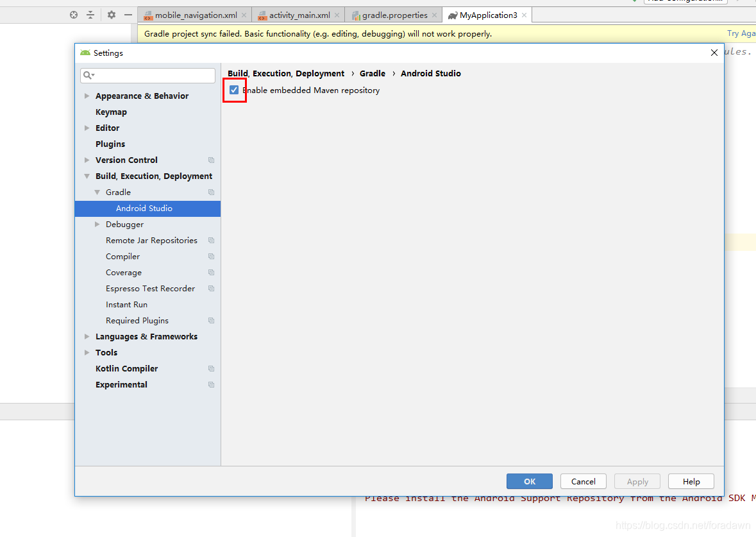
Task: Switch to MyApplication3 editor tab
Action: (487, 15)
